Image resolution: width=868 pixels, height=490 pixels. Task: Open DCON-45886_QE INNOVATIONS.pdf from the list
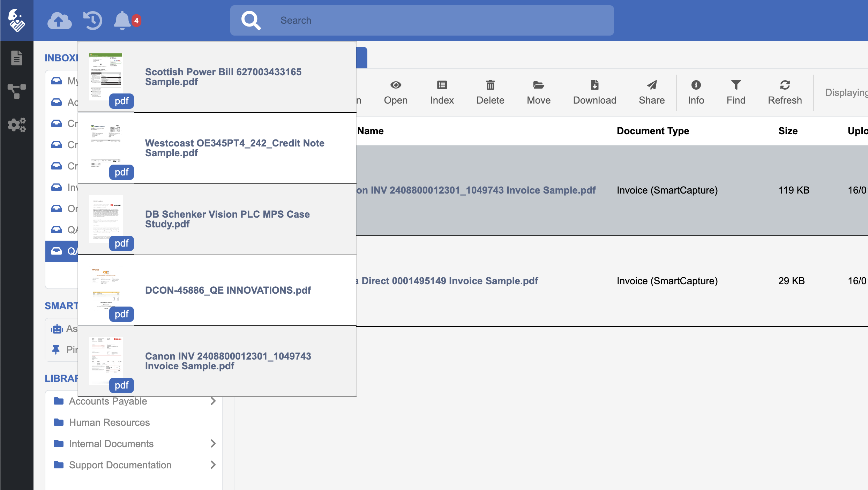pos(228,290)
